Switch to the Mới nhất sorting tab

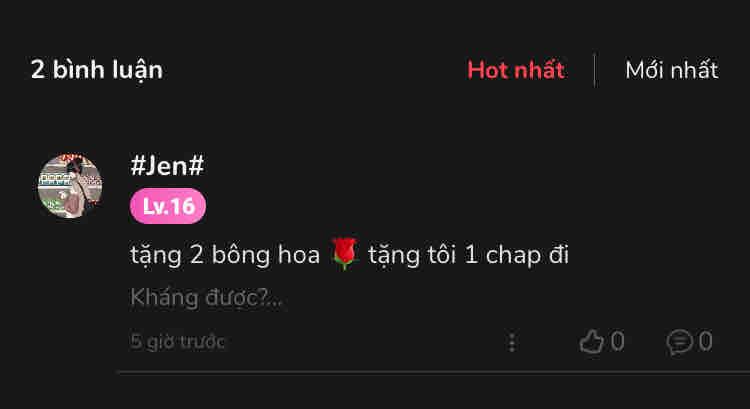point(672,70)
